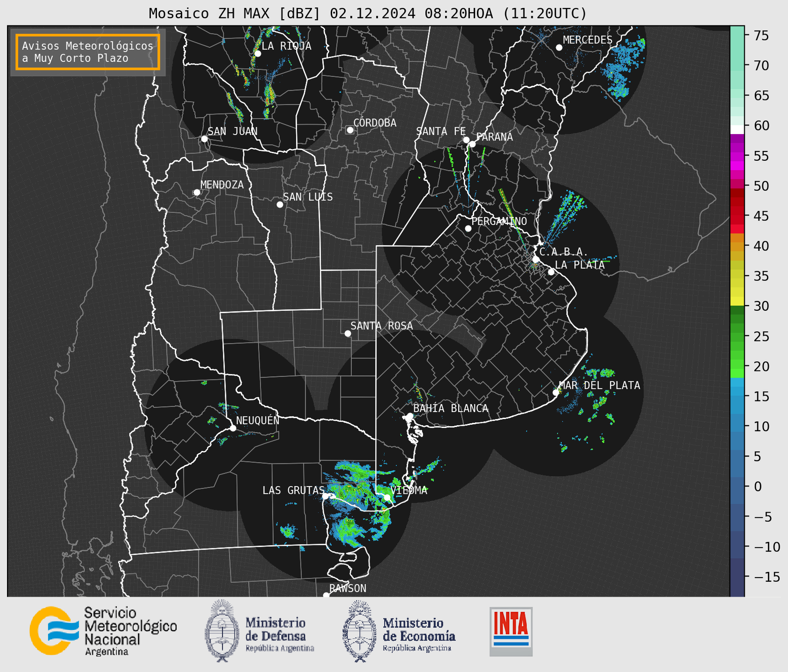Click the BAHÍA BLANCA label text
Viewport: 788px width, 672px height.
[451, 408]
